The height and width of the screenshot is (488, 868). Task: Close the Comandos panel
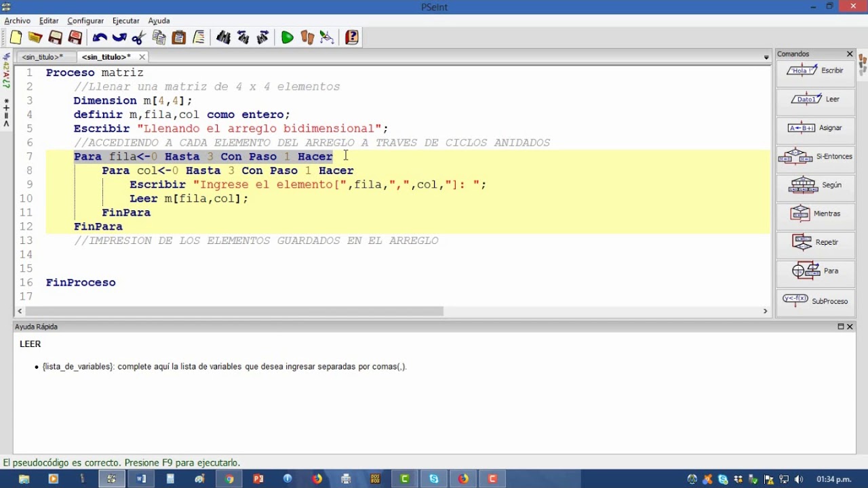point(849,54)
